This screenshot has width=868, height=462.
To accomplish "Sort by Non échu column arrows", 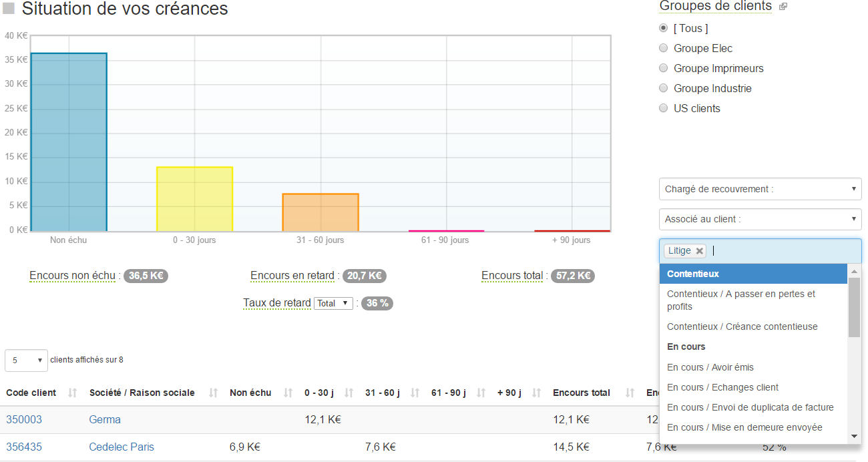I will tap(288, 393).
